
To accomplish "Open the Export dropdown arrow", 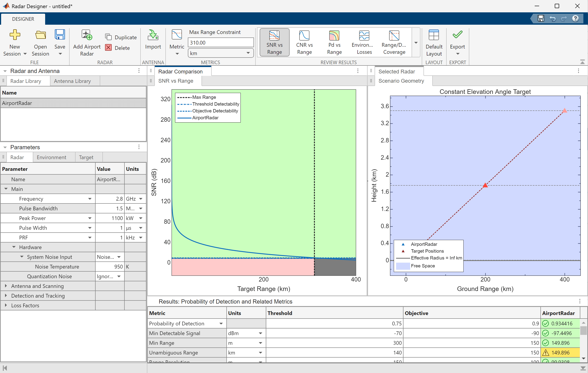I will pyautogui.click(x=458, y=54).
